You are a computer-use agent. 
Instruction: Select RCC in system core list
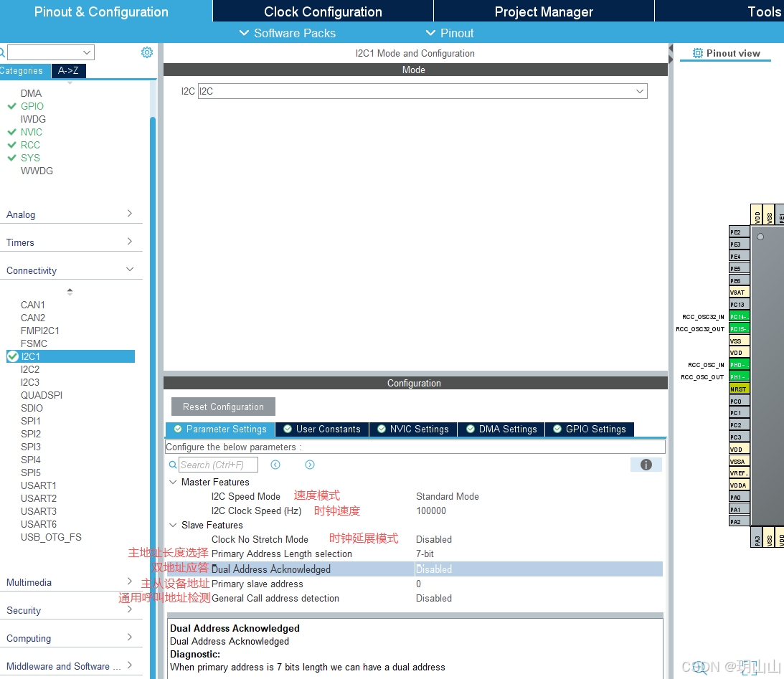pyautogui.click(x=30, y=145)
